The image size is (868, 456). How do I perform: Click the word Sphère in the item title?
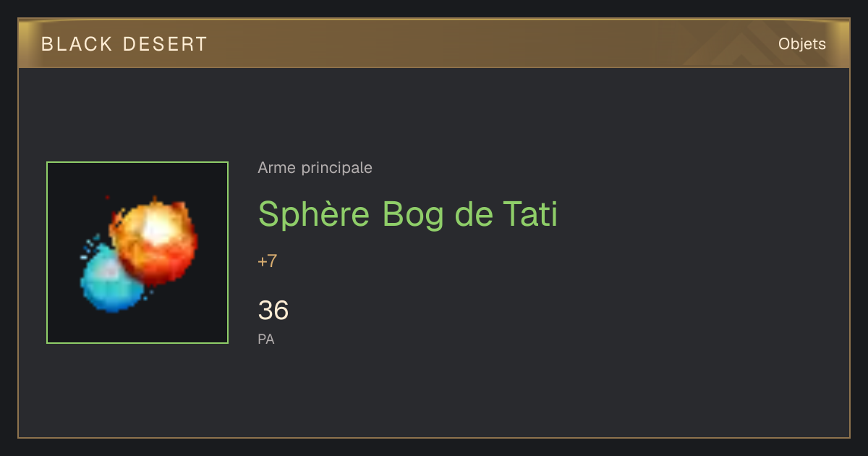(315, 214)
